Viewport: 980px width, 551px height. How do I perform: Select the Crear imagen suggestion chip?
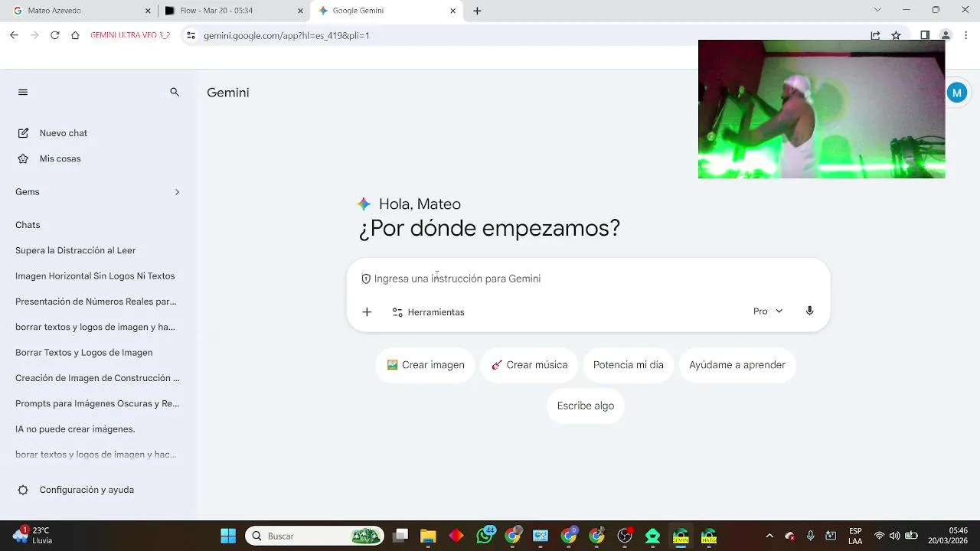click(x=426, y=365)
